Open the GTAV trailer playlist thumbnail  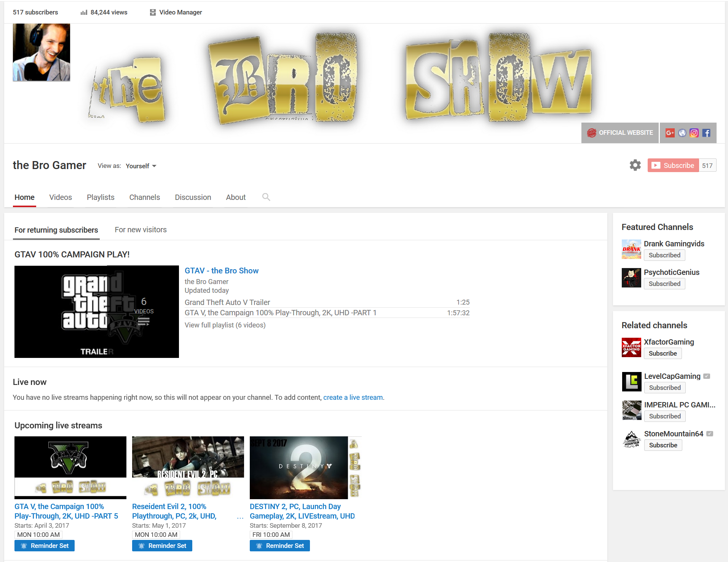pyautogui.click(x=97, y=311)
